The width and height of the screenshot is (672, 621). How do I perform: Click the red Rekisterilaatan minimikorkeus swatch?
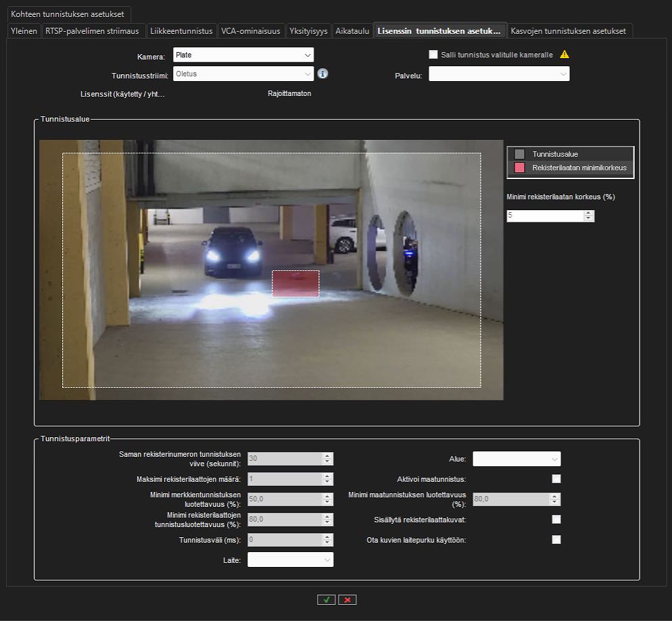click(x=519, y=168)
